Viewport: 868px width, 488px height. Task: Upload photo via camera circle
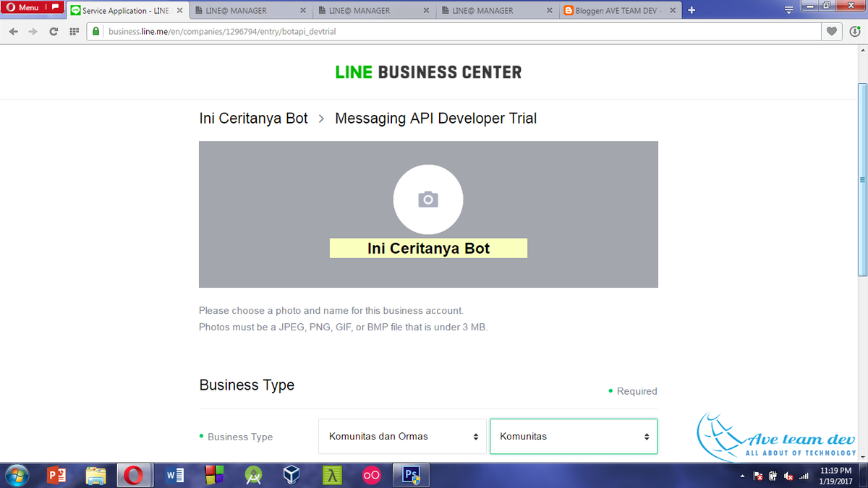coord(428,200)
